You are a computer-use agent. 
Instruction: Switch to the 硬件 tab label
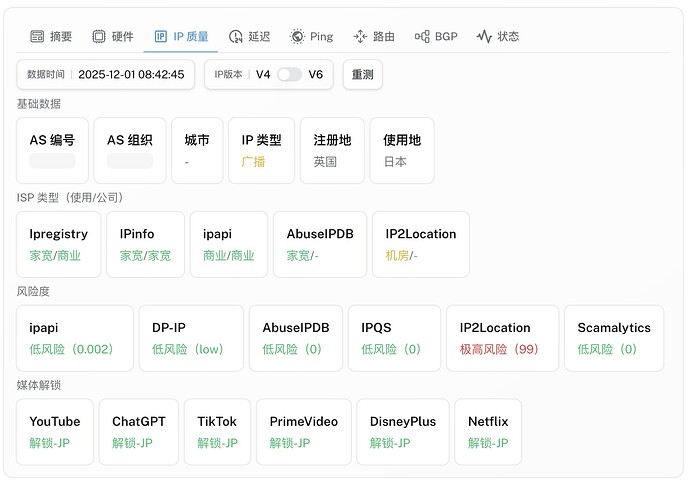coord(122,36)
